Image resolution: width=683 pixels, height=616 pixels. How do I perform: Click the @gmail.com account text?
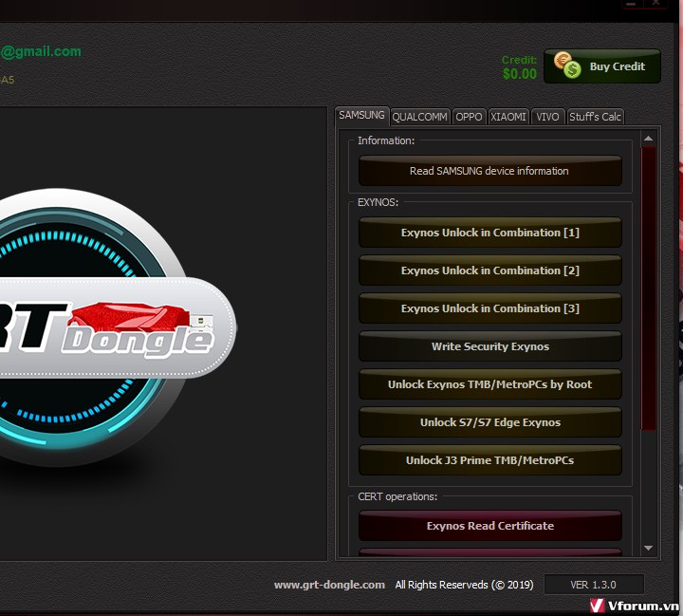point(41,51)
